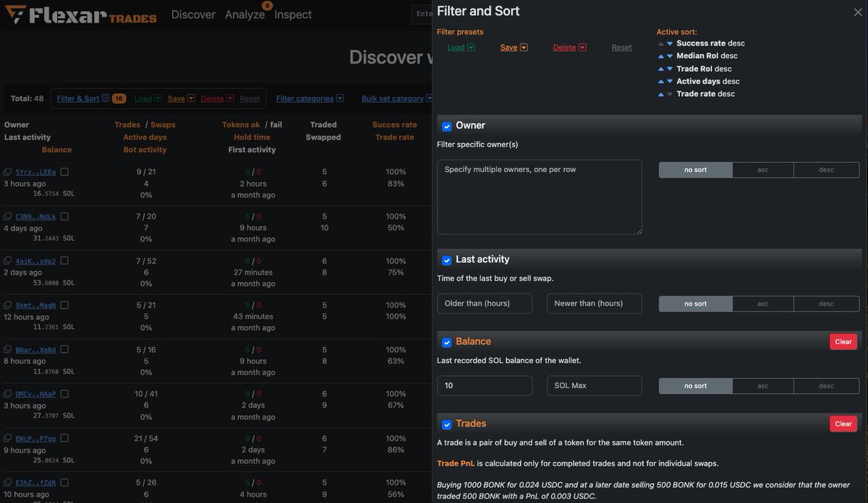
Task: Close the Filter and Sort panel
Action: point(858,12)
